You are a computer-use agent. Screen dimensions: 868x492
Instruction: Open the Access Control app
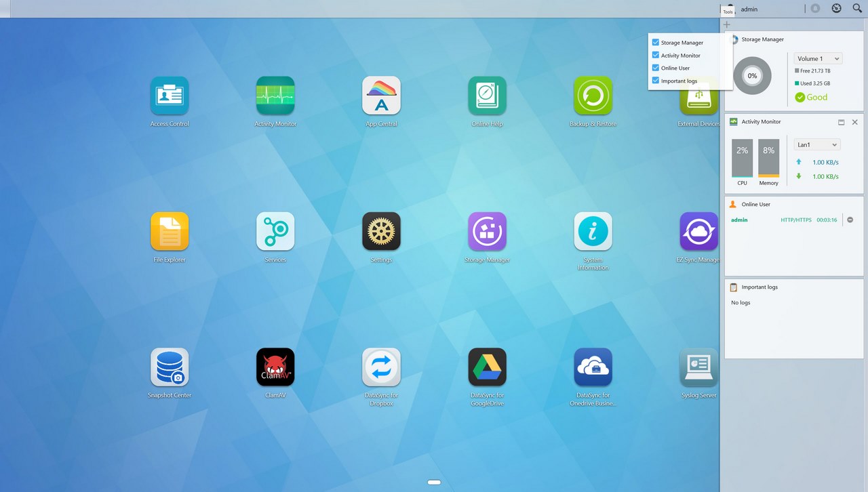point(170,96)
